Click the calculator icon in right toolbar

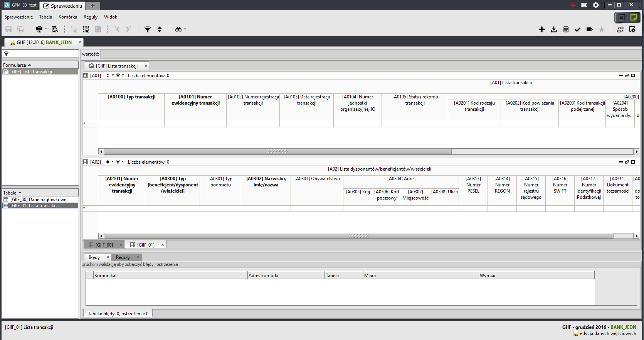(x=566, y=29)
